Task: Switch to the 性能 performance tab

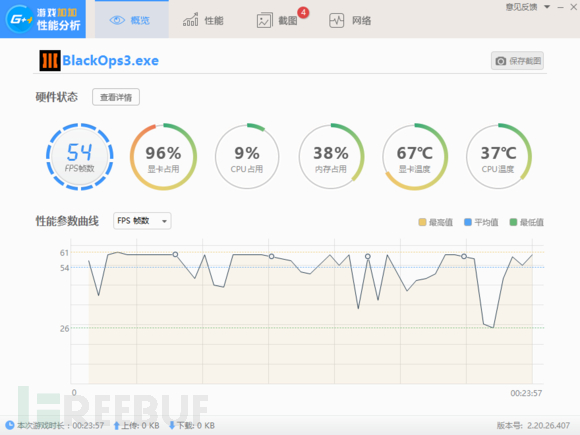Action: [x=203, y=20]
